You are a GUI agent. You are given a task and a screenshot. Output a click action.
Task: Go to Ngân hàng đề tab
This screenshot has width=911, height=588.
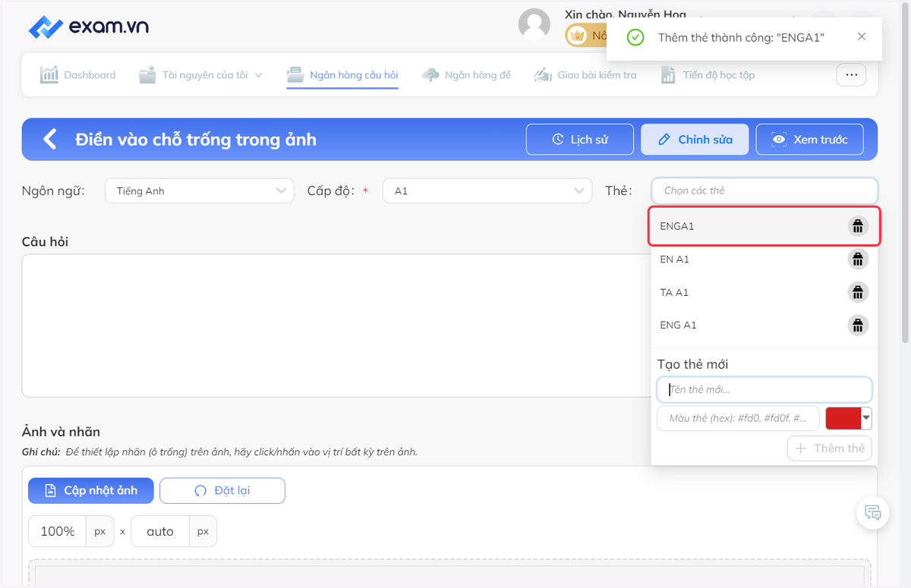[x=467, y=74]
